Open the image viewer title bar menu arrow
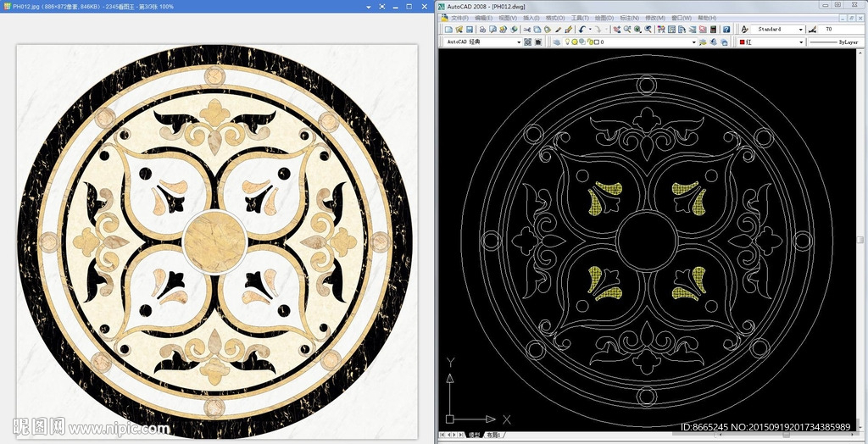Screen dimensions: 868x444 [370, 7]
